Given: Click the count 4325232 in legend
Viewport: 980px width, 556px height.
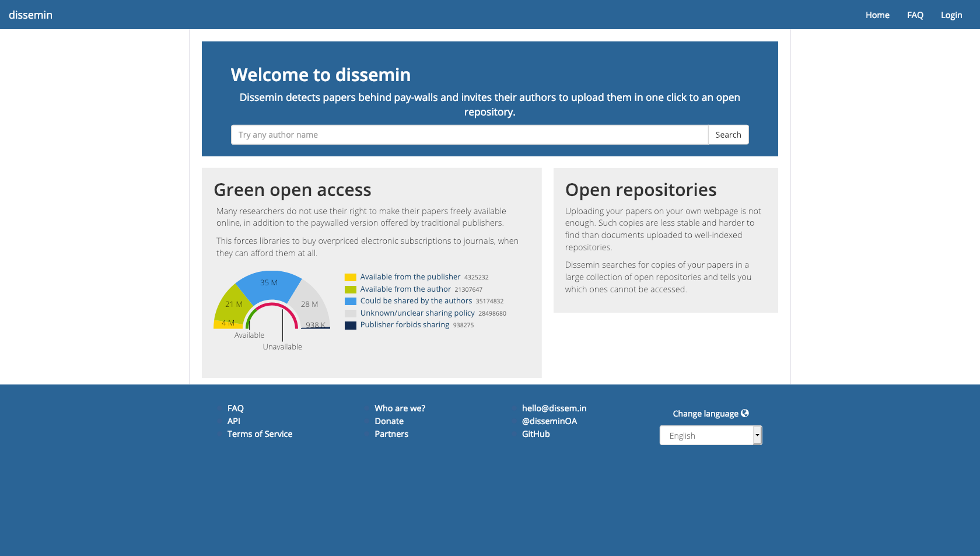Looking at the screenshot, I should 476,278.
